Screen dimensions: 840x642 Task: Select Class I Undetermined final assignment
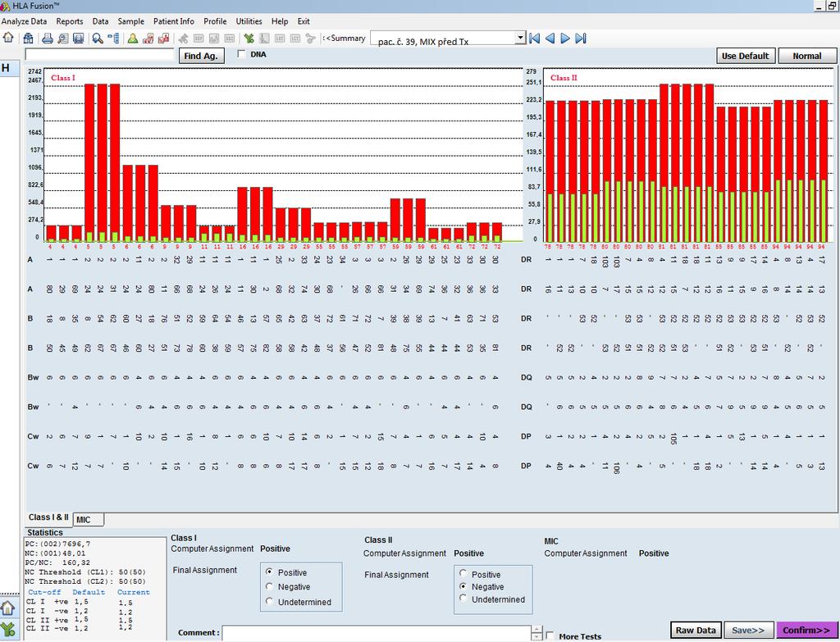click(269, 601)
